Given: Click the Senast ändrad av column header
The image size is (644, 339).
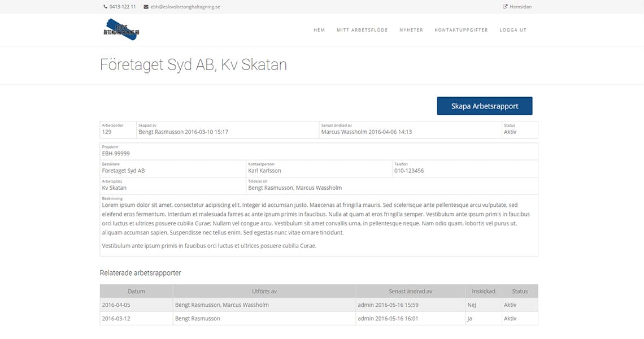Looking at the screenshot, I should click(410, 292).
